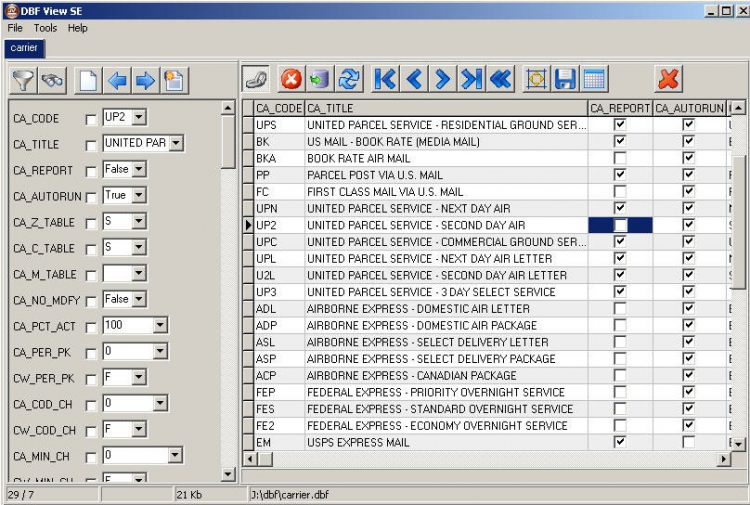Open the CA_PCT_ACT 100 dropdown
Screen dimensions: 750x505
point(160,325)
